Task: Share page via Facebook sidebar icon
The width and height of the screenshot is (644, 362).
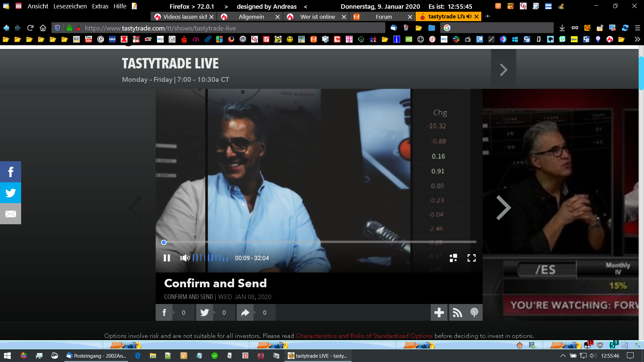Action: [10, 172]
